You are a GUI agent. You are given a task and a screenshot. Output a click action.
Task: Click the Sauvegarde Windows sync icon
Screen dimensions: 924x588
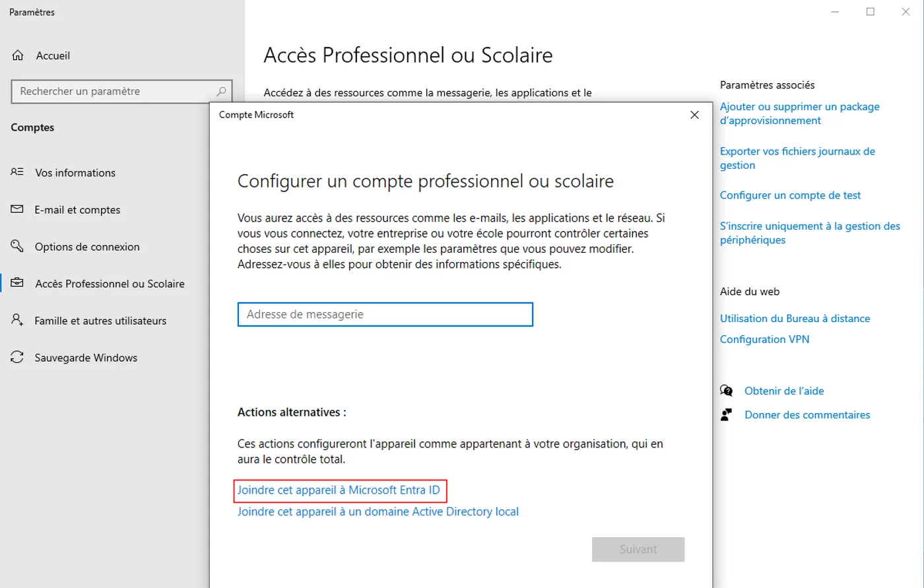pyautogui.click(x=16, y=357)
